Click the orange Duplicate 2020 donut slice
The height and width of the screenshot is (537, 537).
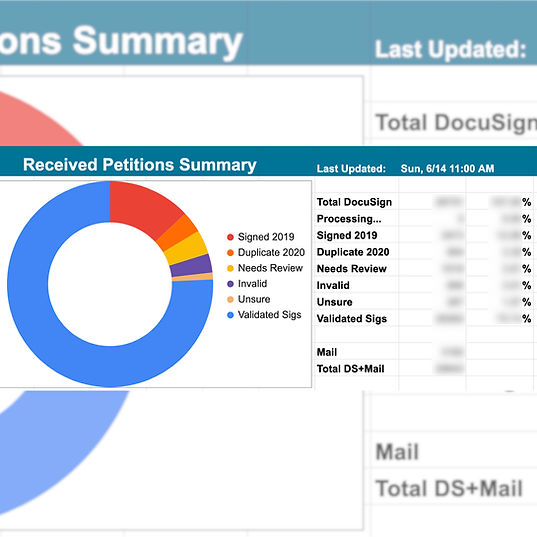click(x=178, y=233)
